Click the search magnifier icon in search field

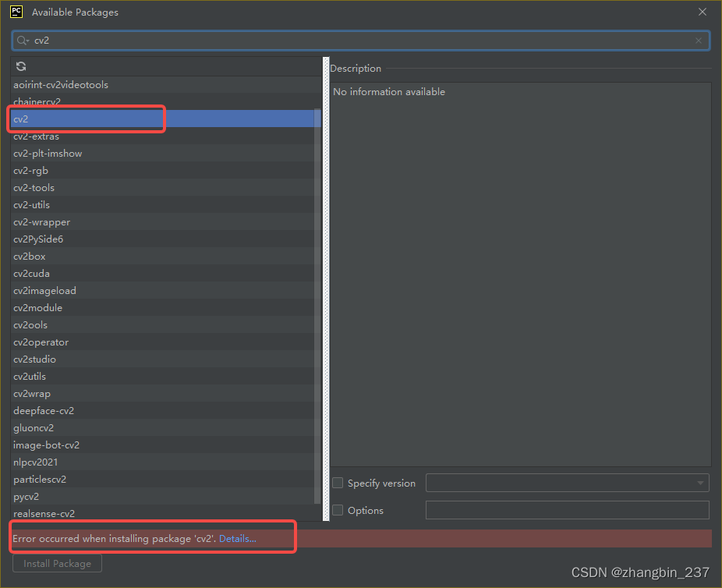click(x=22, y=41)
